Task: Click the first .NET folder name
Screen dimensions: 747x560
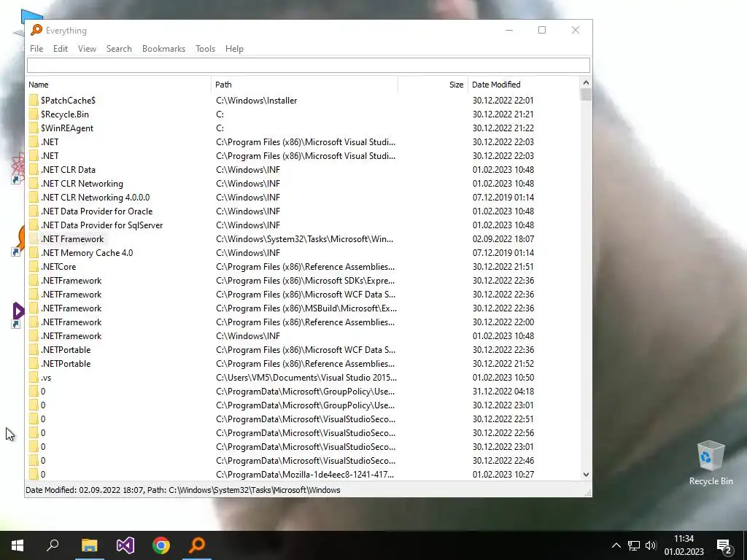Action: point(50,142)
